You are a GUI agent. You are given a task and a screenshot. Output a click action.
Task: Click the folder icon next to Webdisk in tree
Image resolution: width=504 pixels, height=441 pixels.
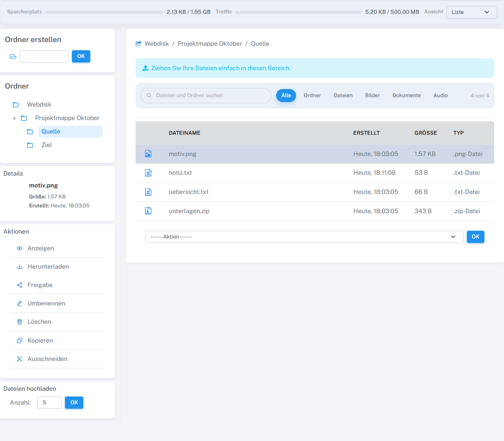pyautogui.click(x=16, y=105)
